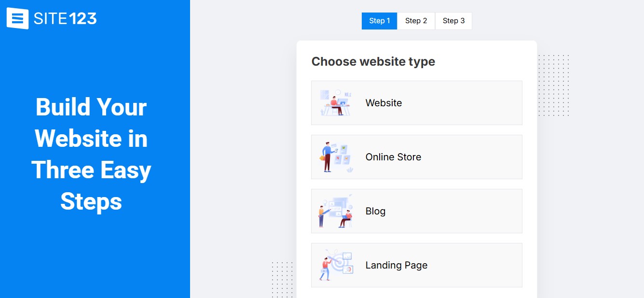The image size is (644, 298).
Task: Click the Website desk illustration
Action: click(x=336, y=103)
